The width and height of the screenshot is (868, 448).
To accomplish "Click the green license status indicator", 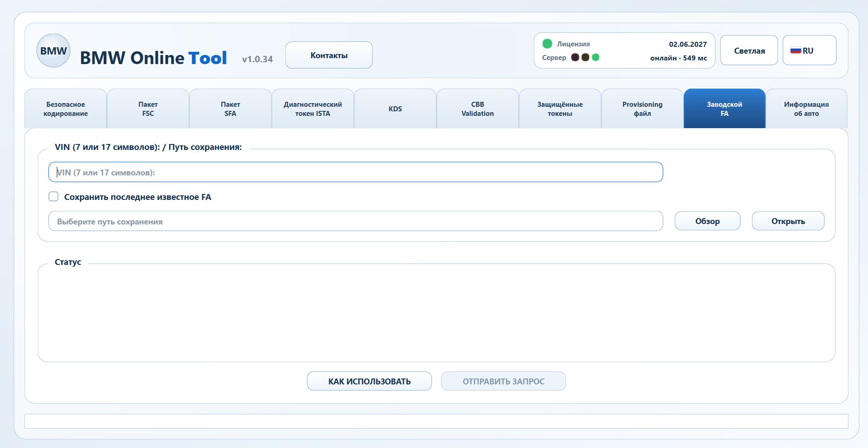I will coord(547,44).
